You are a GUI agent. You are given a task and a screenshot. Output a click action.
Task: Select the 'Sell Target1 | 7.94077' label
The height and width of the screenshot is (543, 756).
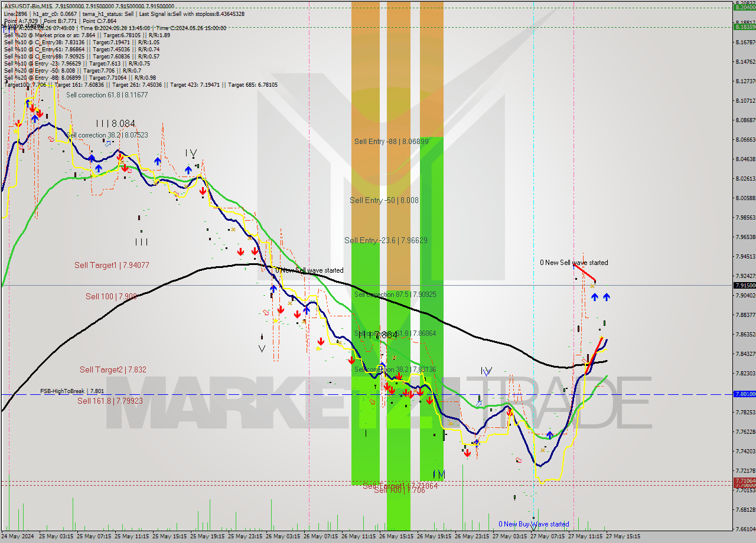(x=112, y=266)
